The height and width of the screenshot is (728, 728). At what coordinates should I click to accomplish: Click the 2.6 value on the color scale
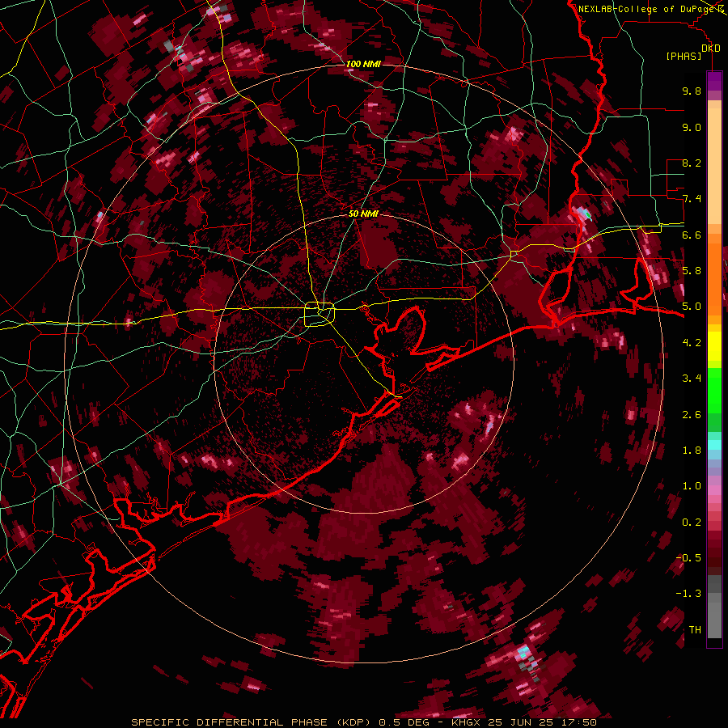[692, 415]
